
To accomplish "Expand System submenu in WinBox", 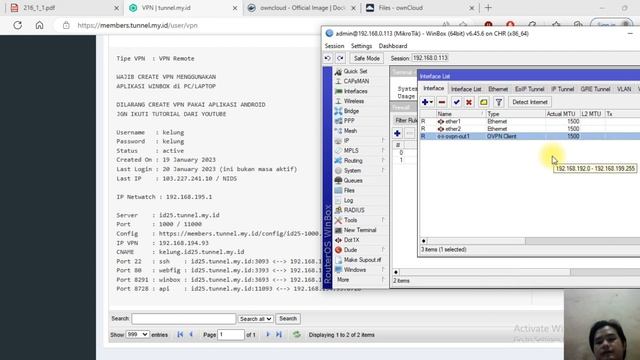I will [x=359, y=171].
